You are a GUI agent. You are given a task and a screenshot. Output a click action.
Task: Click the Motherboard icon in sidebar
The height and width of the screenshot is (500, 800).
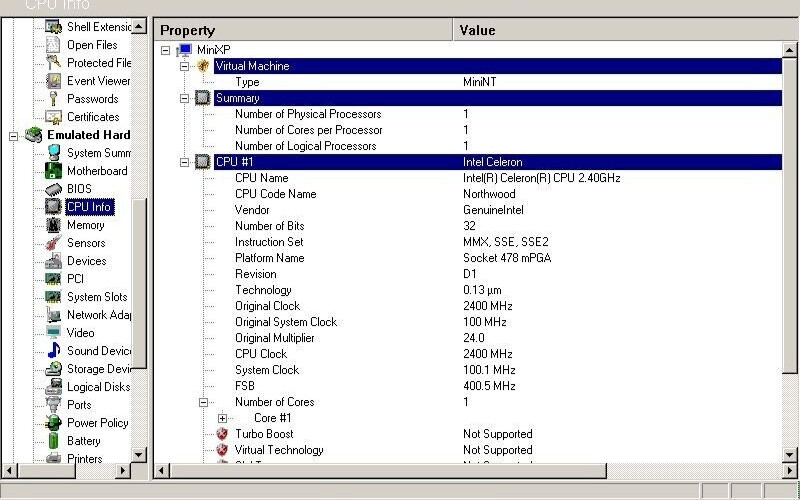[x=54, y=171]
